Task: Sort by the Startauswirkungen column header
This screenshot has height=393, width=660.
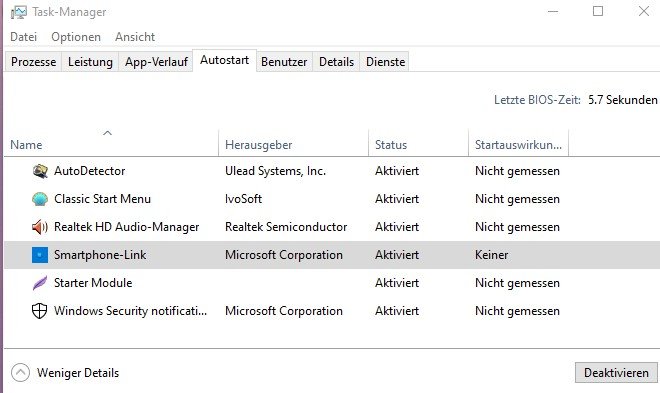Action: click(x=518, y=143)
